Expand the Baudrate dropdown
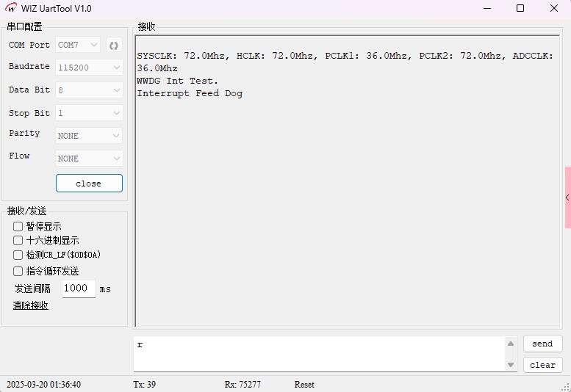 coord(89,68)
